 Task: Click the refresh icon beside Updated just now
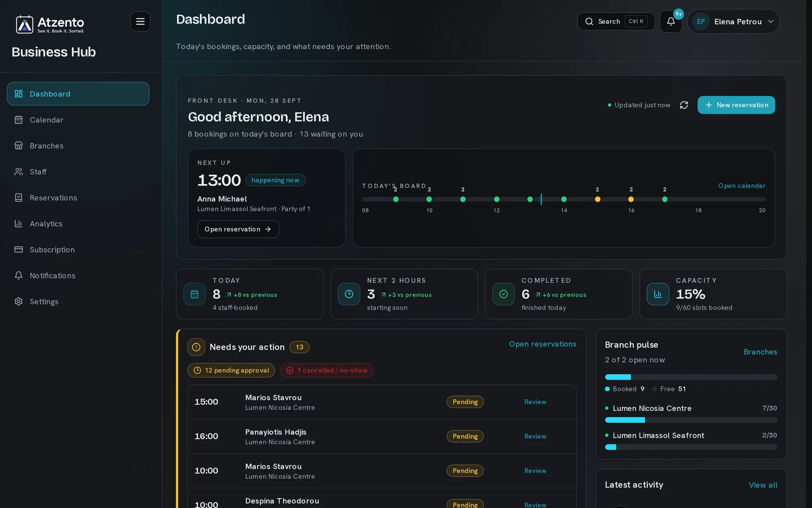(684, 105)
